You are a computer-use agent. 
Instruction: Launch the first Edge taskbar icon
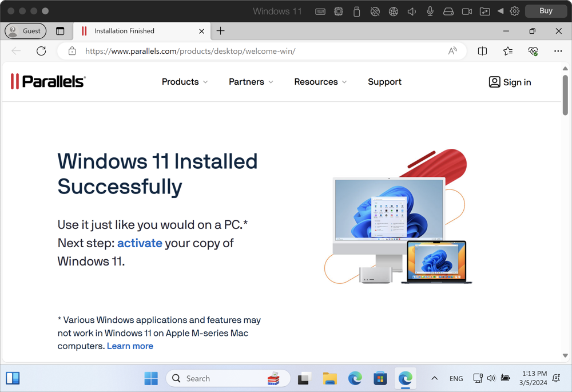pyautogui.click(x=355, y=378)
